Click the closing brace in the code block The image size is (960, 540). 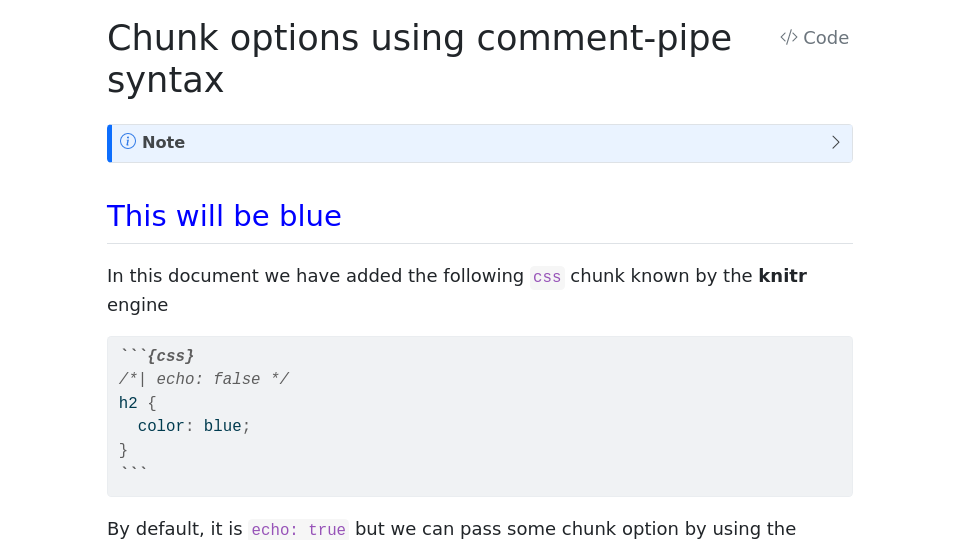click(x=124, y=450)
